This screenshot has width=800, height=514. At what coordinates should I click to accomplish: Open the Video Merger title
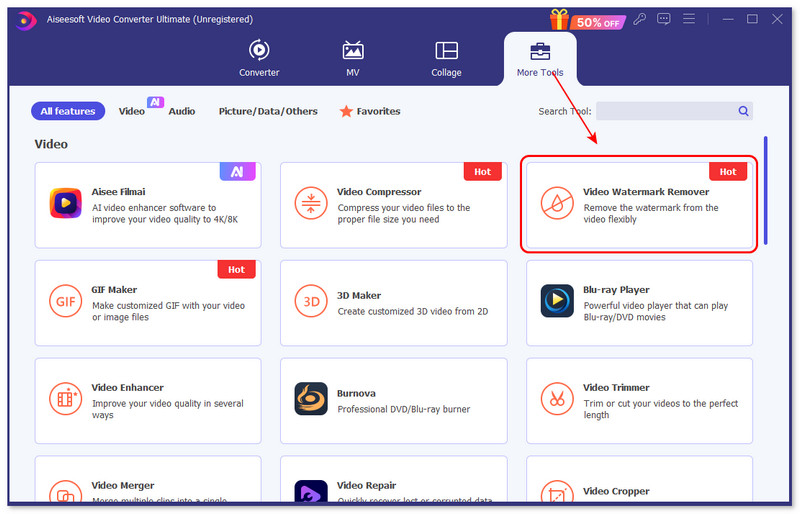tap(122, 485)
